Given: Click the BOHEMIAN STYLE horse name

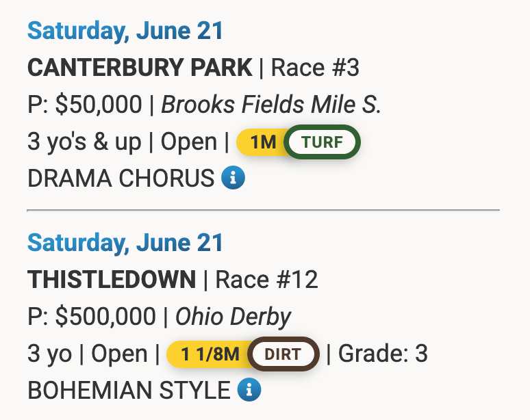Looking at the screenshot, I should pos(129,391).
